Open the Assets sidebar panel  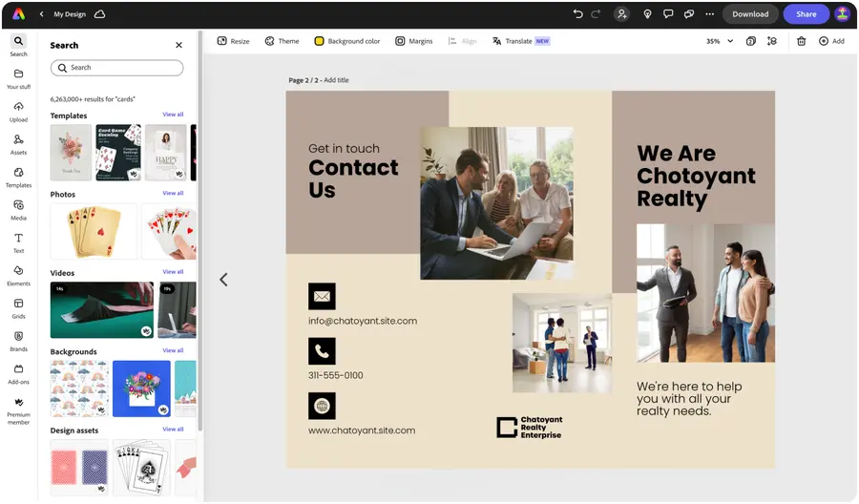click(x=19, y=145)
